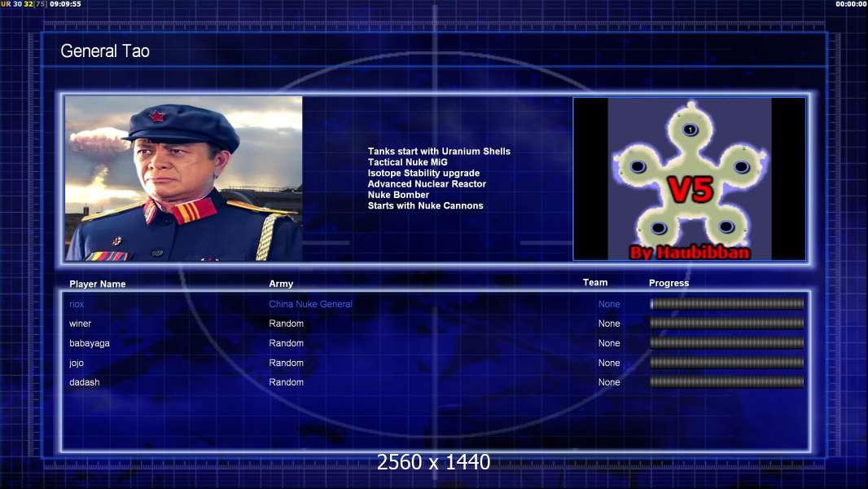
Task: Click 'Tanks start with Uranium Shells' line
Action: [x=439, y=152]
